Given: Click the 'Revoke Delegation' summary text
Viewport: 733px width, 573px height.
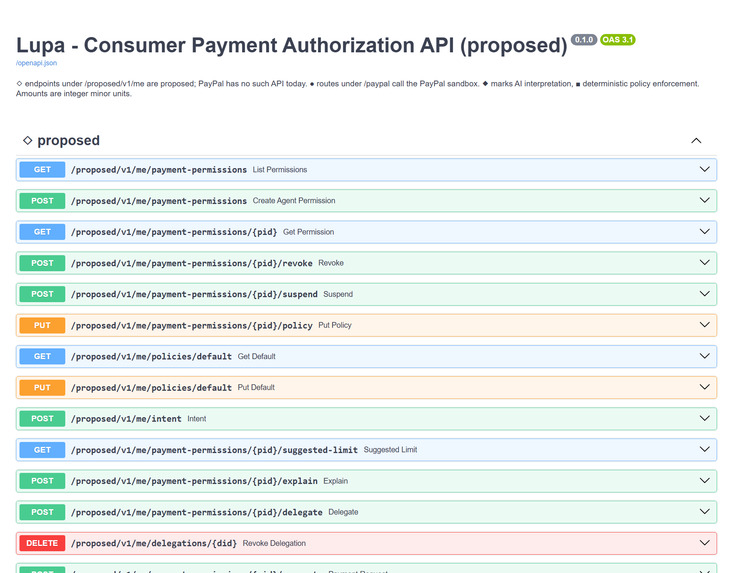Looking at the screenshot, I should 274,543.
